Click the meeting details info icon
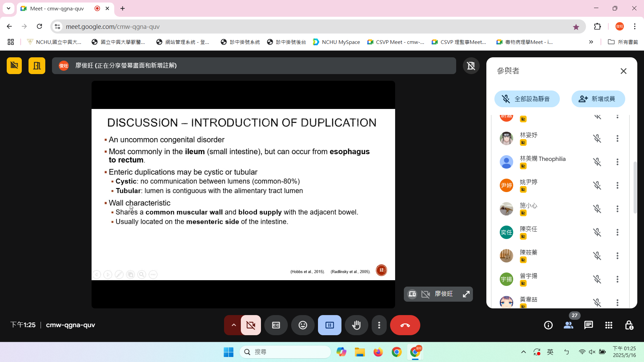The width and height of the screenshot is (644, 362). pos(548,325)
